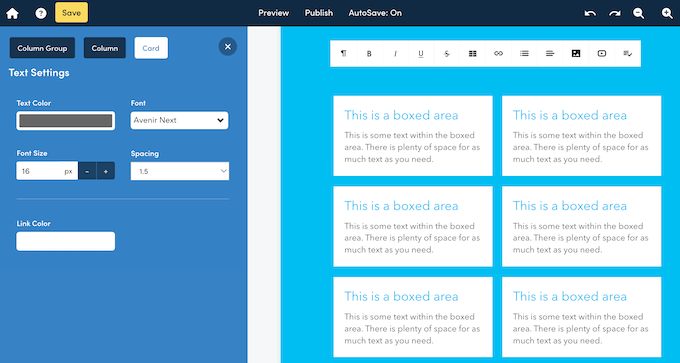Open text alignment options
Screen dimensions: 680x363
point(550,53)
